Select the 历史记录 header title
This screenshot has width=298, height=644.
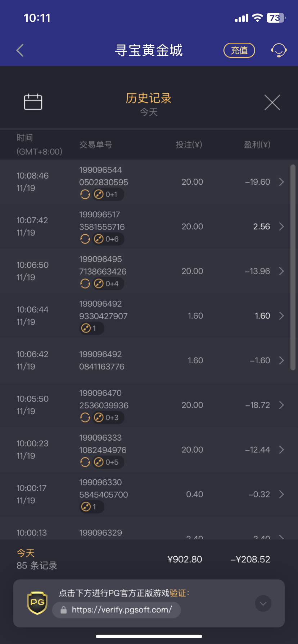(149, 98)
